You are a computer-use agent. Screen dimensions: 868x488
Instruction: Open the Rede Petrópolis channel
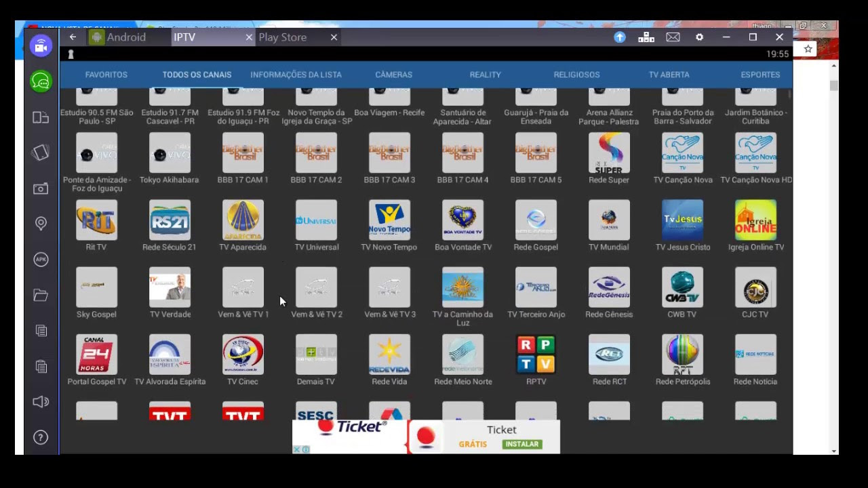click(682, 354)
